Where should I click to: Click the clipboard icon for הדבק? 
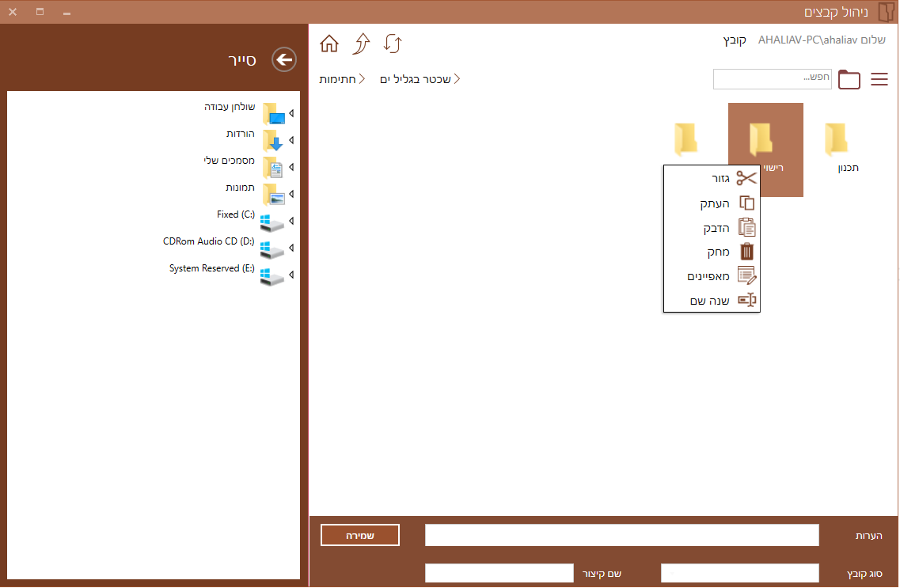(x=746, y=228)
